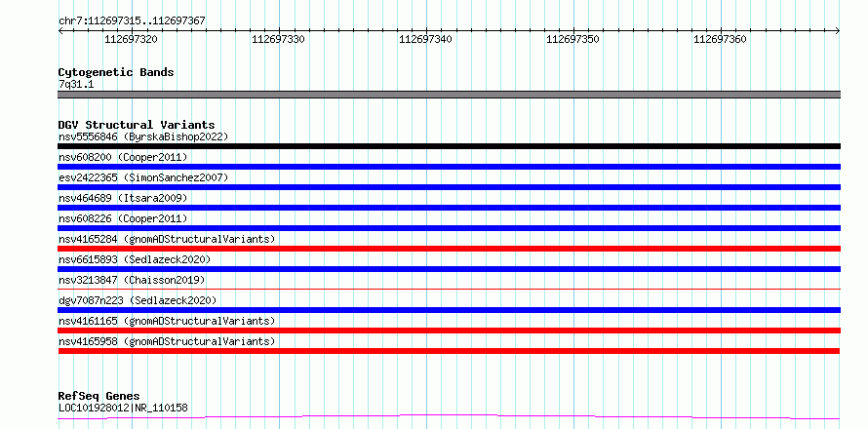Open the nsv4165284 (gnomADStructuralVariants) label

167,239
